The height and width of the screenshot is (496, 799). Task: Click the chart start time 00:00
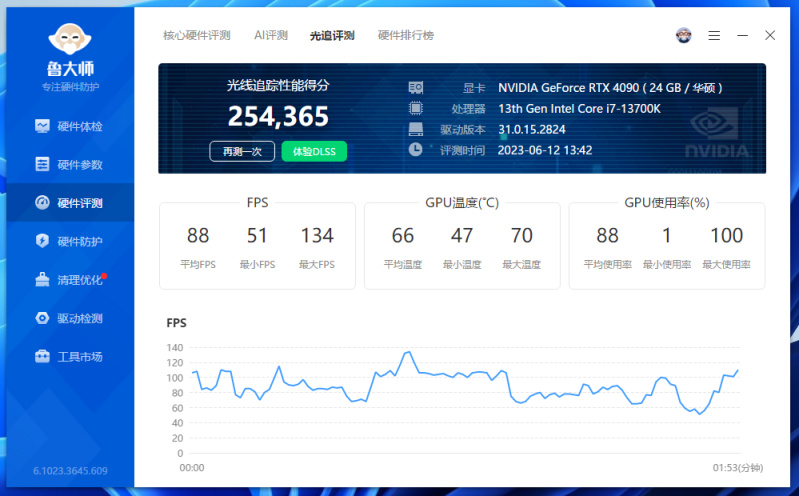tap(192, 467)
